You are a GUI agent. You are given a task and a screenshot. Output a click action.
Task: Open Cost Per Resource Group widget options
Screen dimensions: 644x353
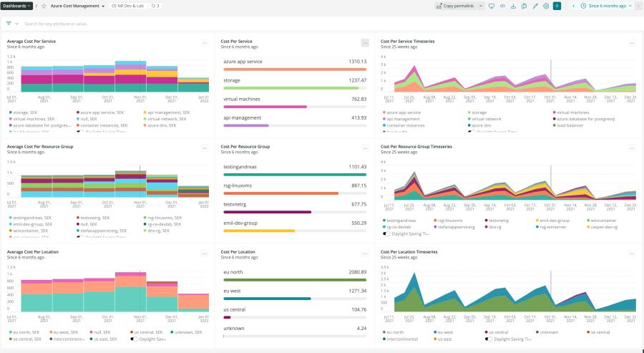pos(365,148)
